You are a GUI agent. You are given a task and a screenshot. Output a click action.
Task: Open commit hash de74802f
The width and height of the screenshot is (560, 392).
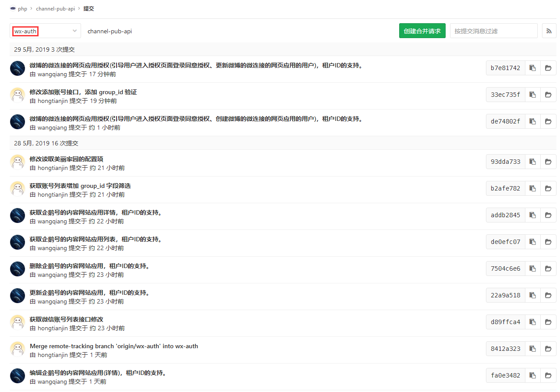(x=505, y=121)
